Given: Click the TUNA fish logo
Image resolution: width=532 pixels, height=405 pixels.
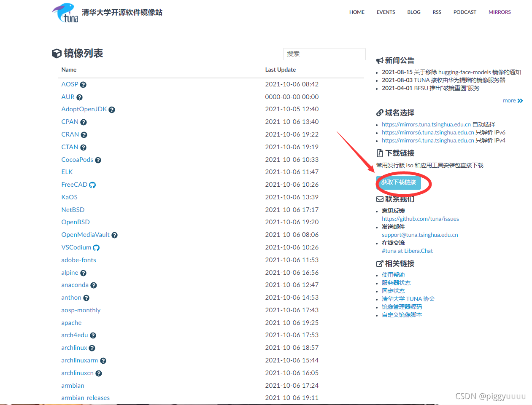Looking at the screenshot, I should [x=65, y=13].
